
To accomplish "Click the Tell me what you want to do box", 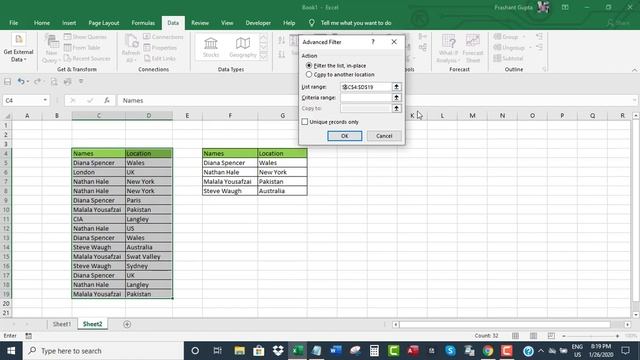I will [356, 23].
